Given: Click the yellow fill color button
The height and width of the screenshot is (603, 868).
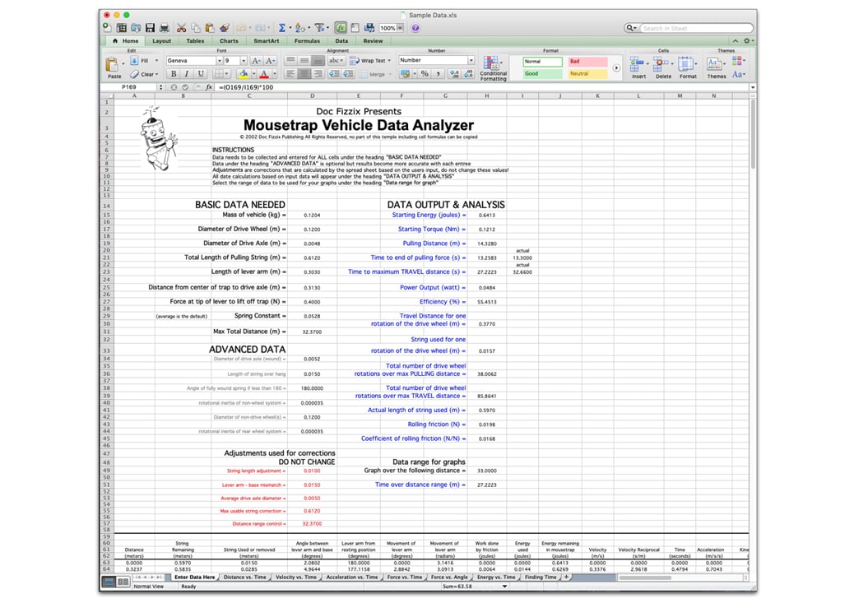Looking at the screenshot, I should pyautogui.click(x=243, y=74).
